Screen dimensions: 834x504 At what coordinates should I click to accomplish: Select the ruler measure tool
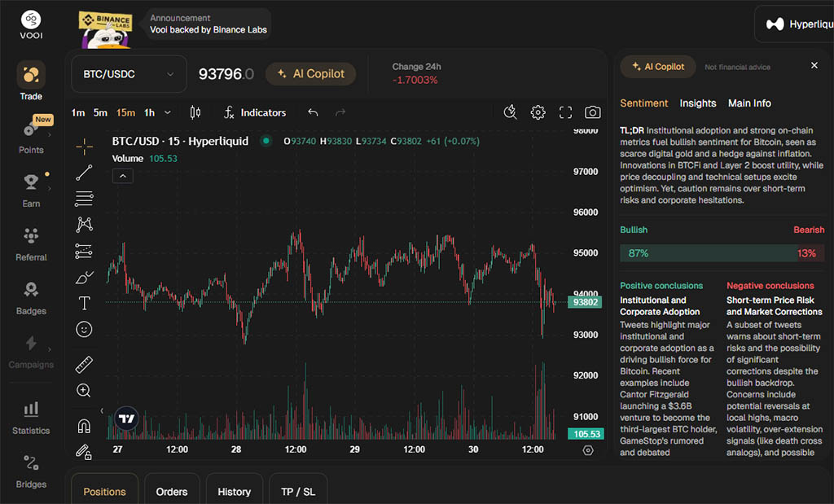pos(84,364)
